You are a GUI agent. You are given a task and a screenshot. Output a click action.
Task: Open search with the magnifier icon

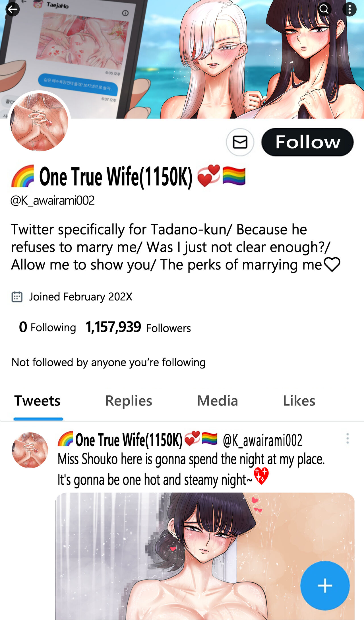324,9
